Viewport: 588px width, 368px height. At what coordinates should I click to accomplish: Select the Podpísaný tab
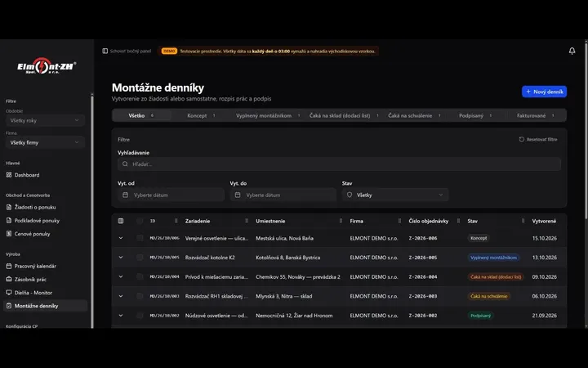click(x=474, y=115)
